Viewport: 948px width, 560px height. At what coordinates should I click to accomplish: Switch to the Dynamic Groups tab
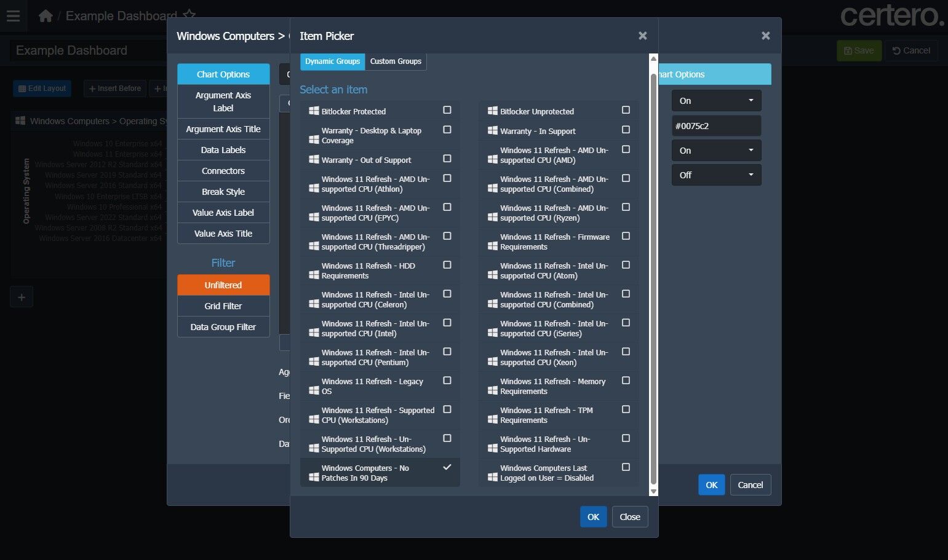point(333,61)
